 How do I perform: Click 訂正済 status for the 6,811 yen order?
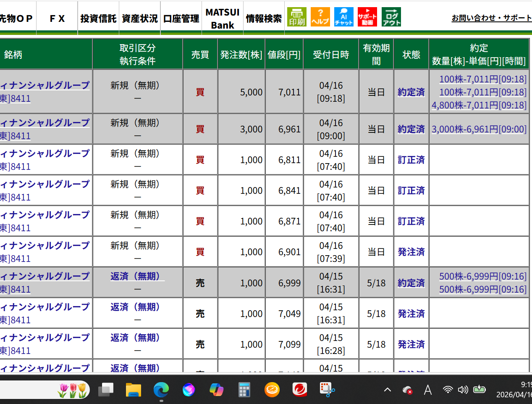pos(411,160)
